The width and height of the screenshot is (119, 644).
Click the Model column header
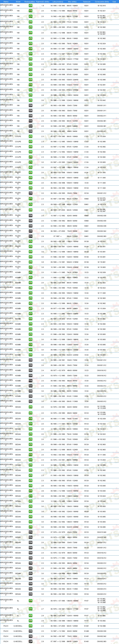[x=18, y=2]
